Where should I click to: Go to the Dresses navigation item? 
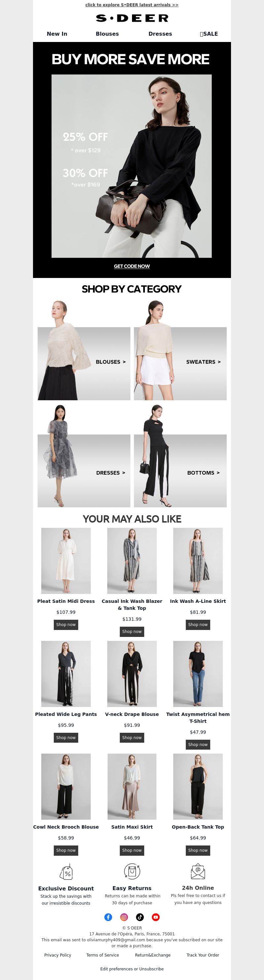(x=160, y=34)
